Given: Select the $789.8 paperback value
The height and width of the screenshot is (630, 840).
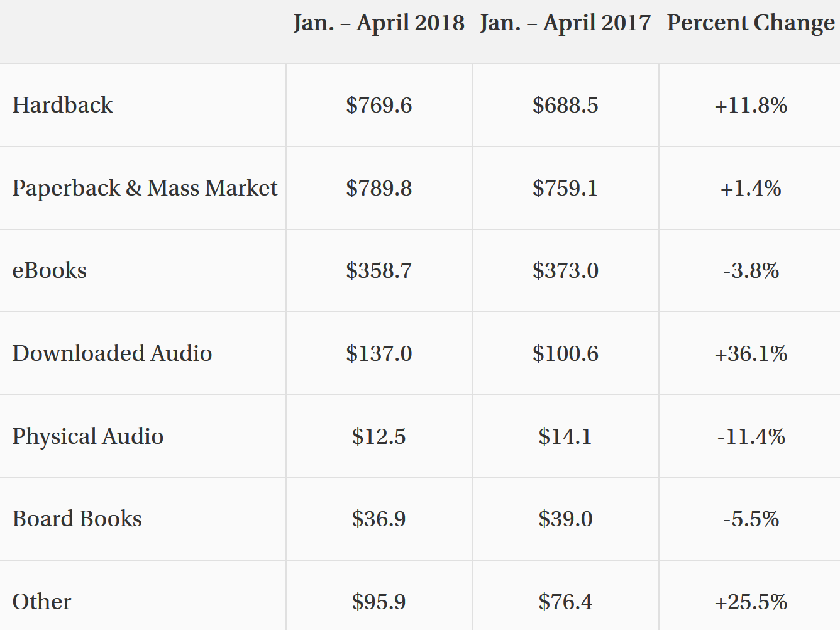Looking at the screenshot, I should [379, 188].
